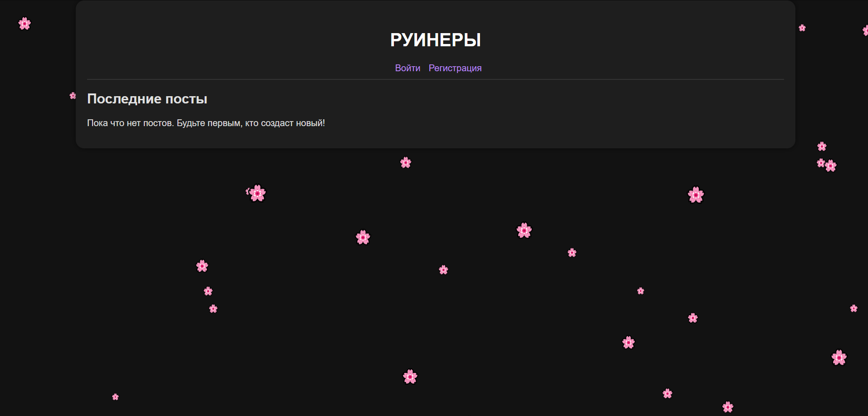The image size is (868, 416).
Task: Click the sakura flower right of the Регистрация link
Action: point(802,28)
